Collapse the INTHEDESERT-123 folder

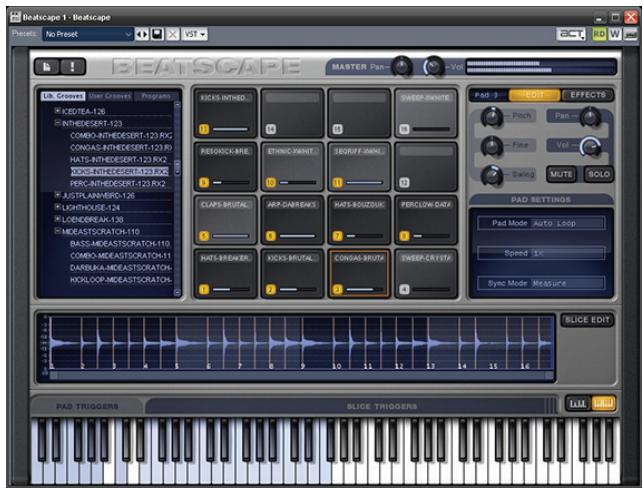coord(58,123)
